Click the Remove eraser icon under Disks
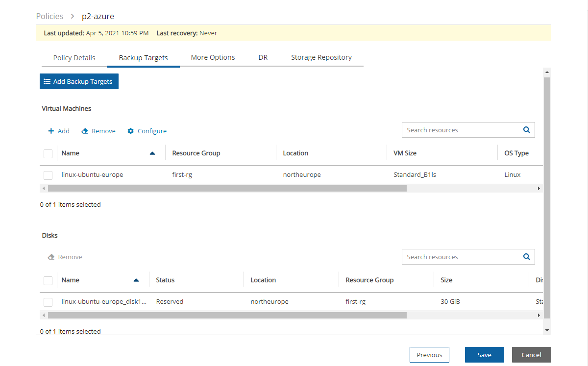The height and width of the screenshot is (366, 588). click(51, 257)
